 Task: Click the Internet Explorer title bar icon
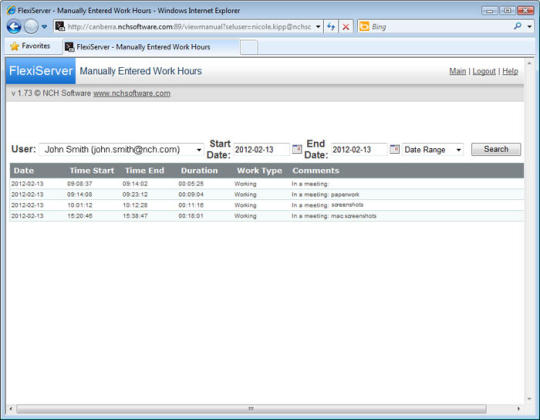coord(11,10)
